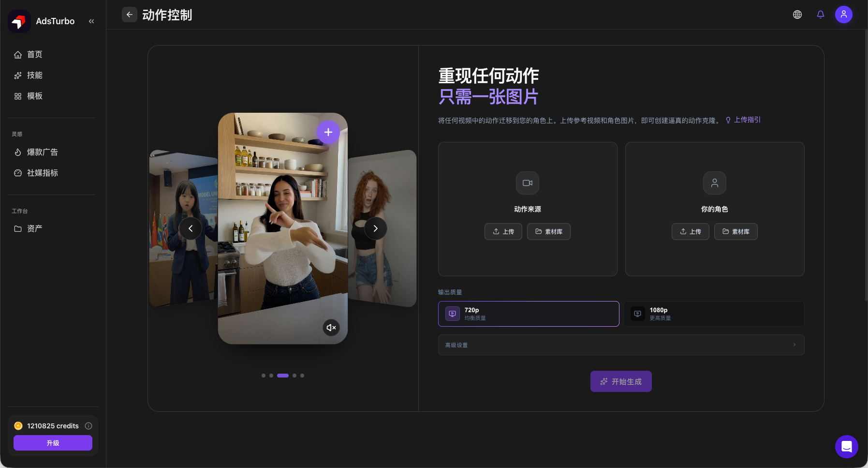
Task: Show previous carousel video
Action: click(191, 228)
